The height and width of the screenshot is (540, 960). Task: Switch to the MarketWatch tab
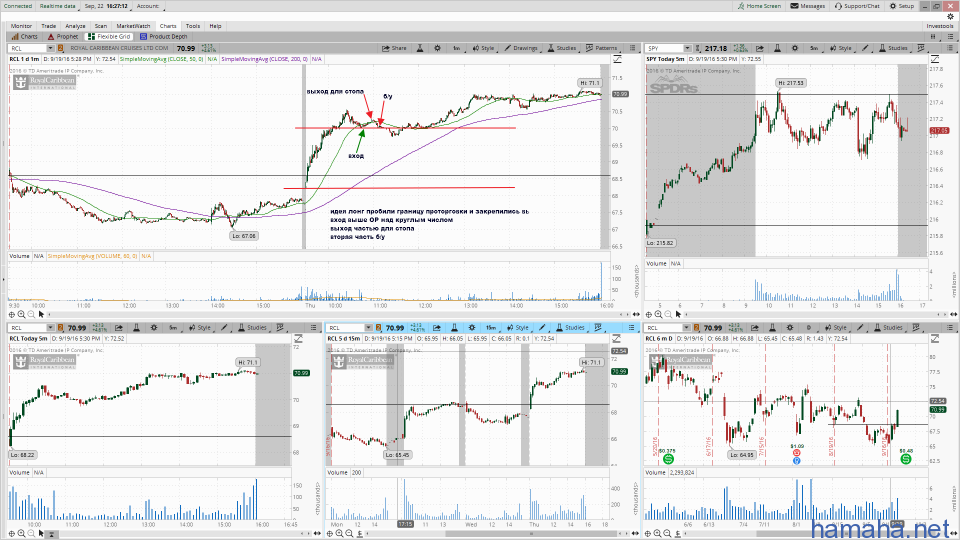tap(133, 26)
